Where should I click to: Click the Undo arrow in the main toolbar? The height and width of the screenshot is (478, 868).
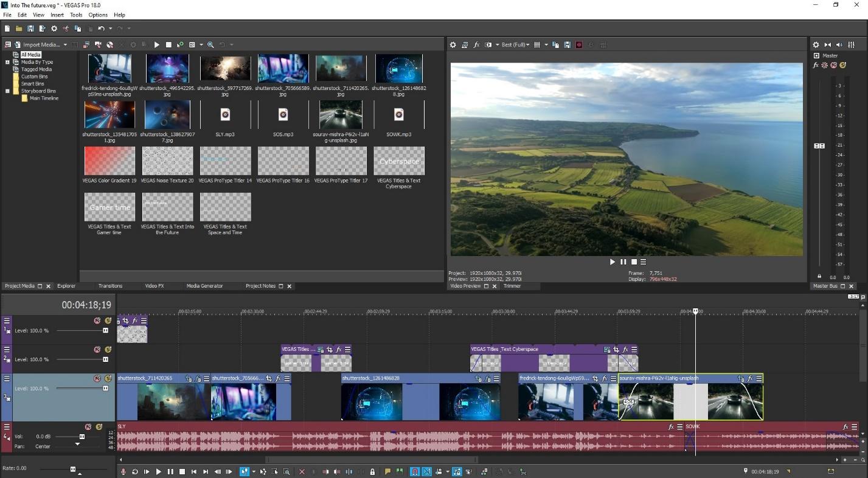coord(101,29)
